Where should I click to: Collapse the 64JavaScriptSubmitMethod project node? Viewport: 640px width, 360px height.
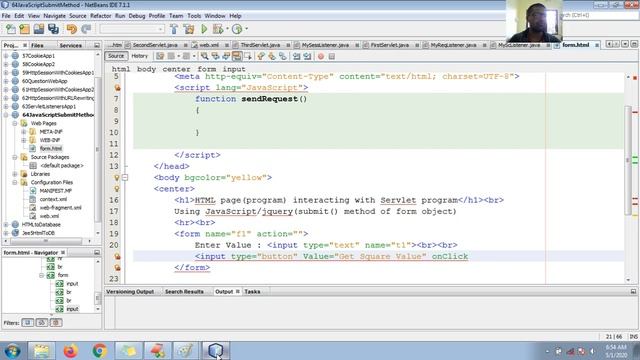click(x=6, y=115)
